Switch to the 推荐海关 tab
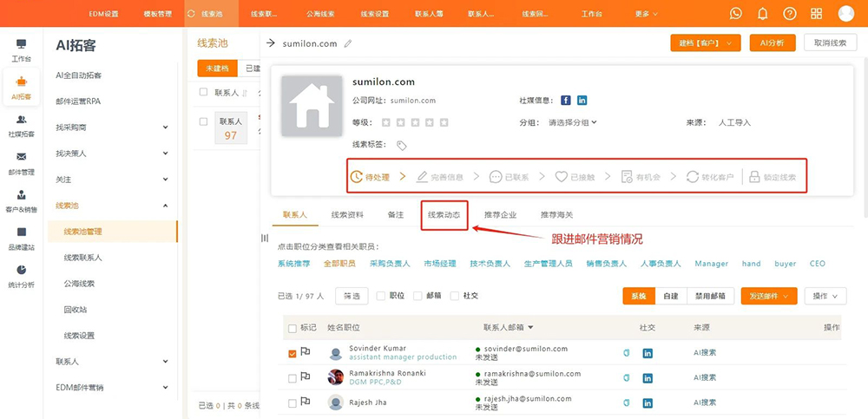The width and height of the screenshot is (868, 419). (557, 215)
